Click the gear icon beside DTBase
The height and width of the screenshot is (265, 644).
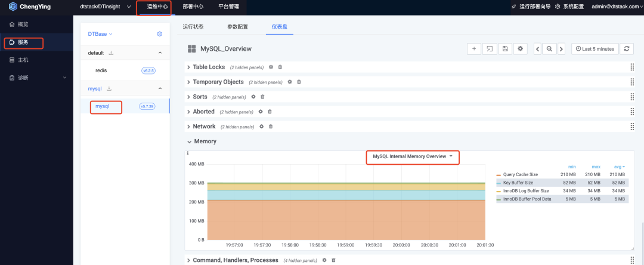click(160, 34)
